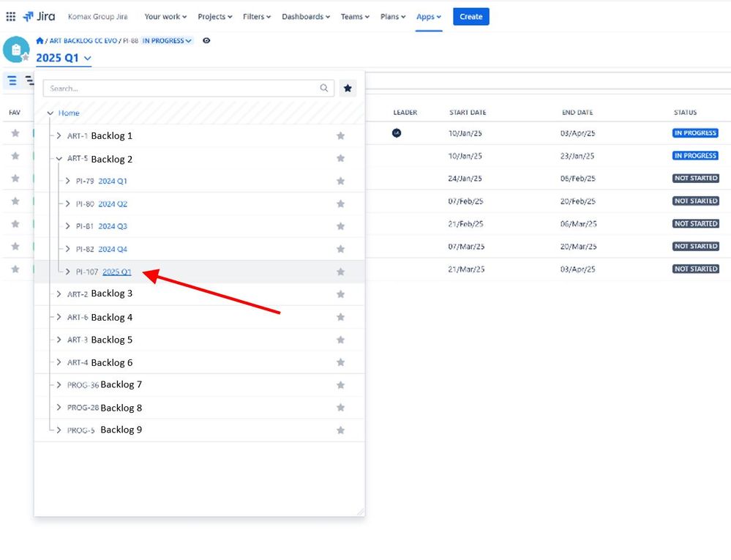Expand PROG-36 Backlog 7 node

click(x=59, y=385)
